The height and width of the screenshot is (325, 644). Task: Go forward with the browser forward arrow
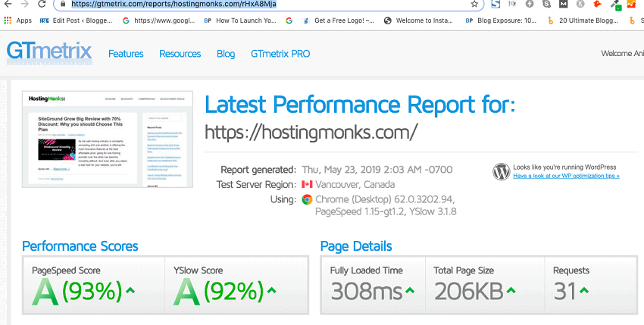(25, 4)
